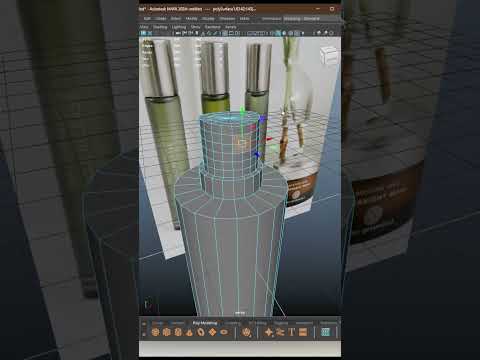480x360 pixels.
Task: Open the Show panel menu
Action: (196, 27)
